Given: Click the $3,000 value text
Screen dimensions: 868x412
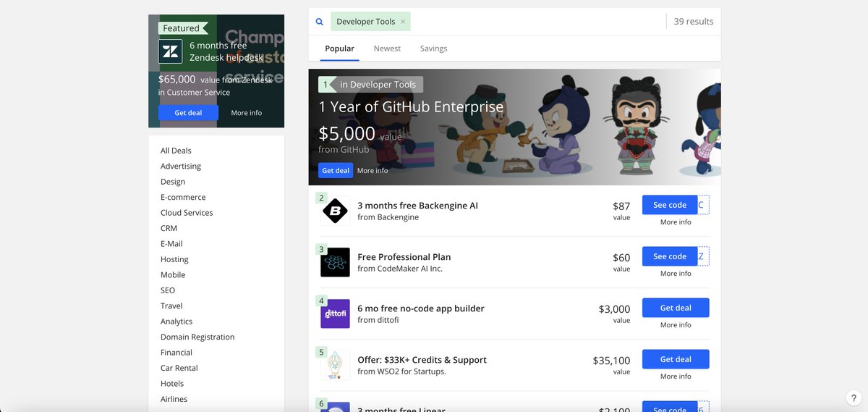Looking at the screenshot, I should point(615,309).
